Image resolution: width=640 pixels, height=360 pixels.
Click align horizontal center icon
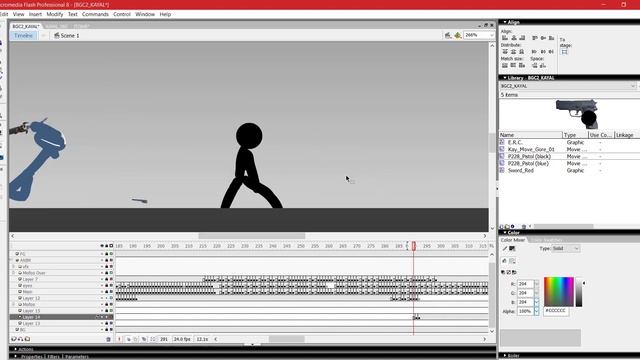pos(513,38)
